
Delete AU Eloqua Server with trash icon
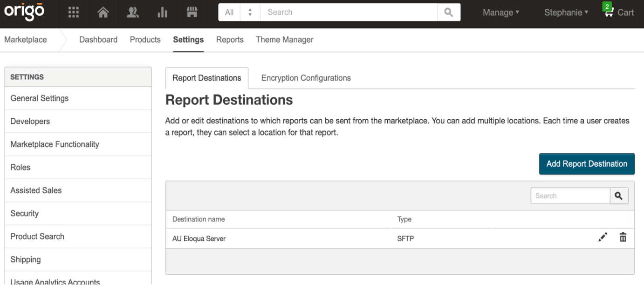click(x=623, y=237)
